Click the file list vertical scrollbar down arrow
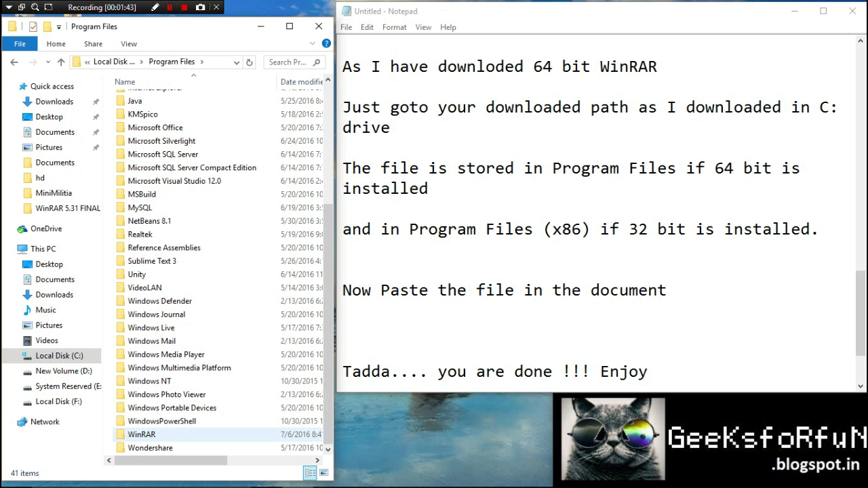 click(328, 449)
